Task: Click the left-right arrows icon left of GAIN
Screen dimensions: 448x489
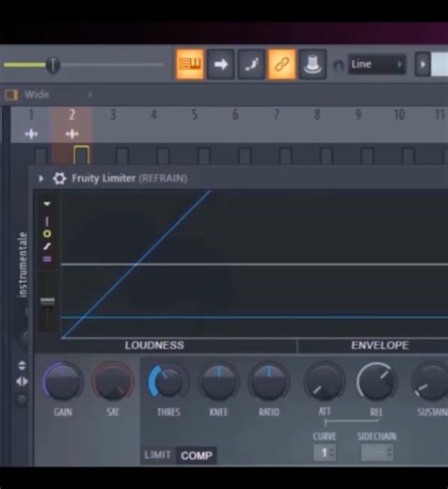Action: [x=22, y=382]
